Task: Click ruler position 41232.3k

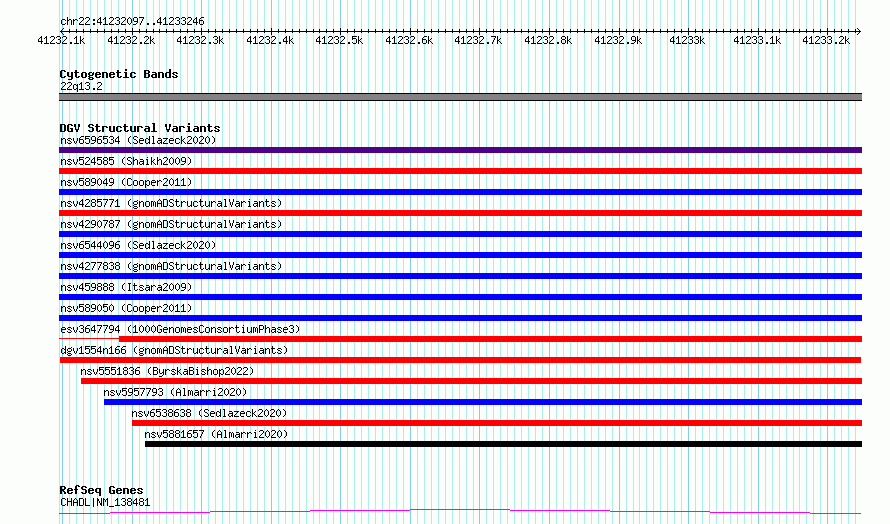Action: pyautogui.click(x=200, y=40)
